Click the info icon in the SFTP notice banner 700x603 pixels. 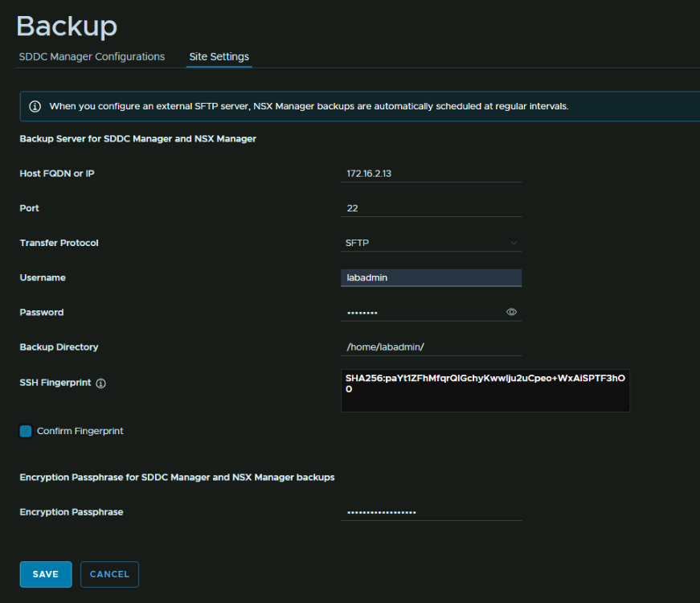(x=35, y=106)
